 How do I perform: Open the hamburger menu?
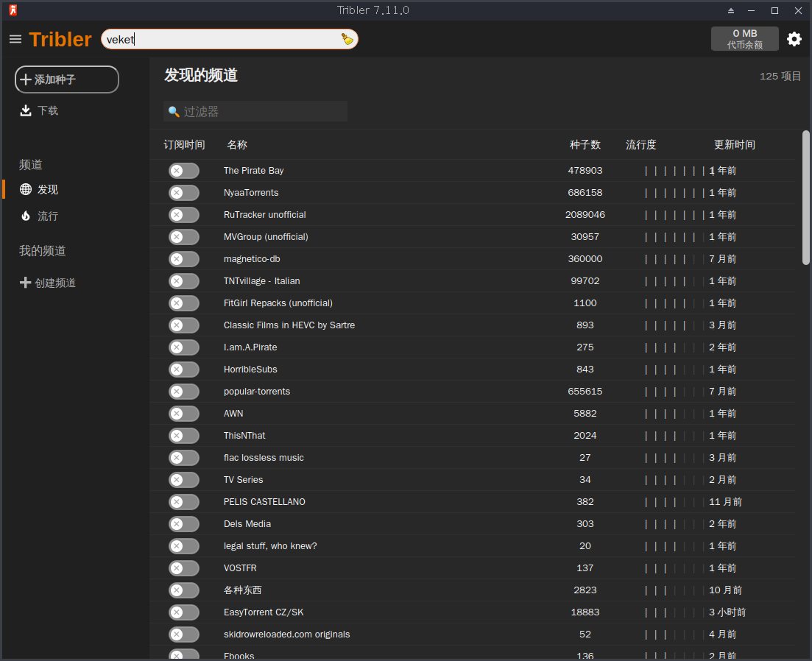pos(15,39)
